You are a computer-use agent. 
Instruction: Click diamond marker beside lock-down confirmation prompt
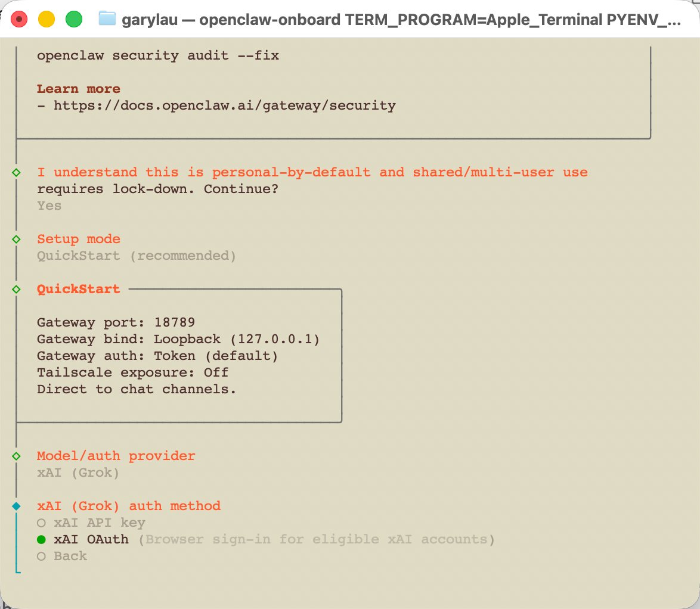[16, 172]
